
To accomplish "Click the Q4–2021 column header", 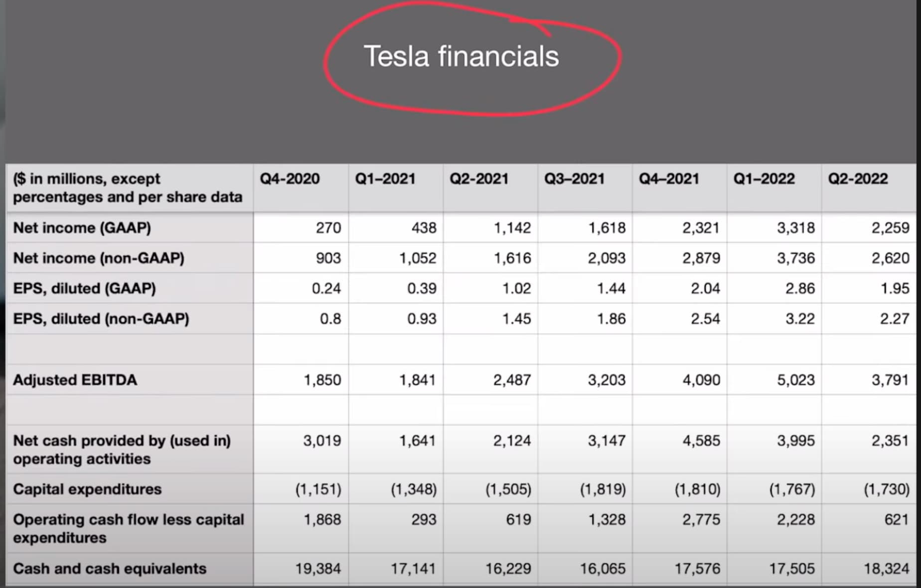I will point(669,179).
